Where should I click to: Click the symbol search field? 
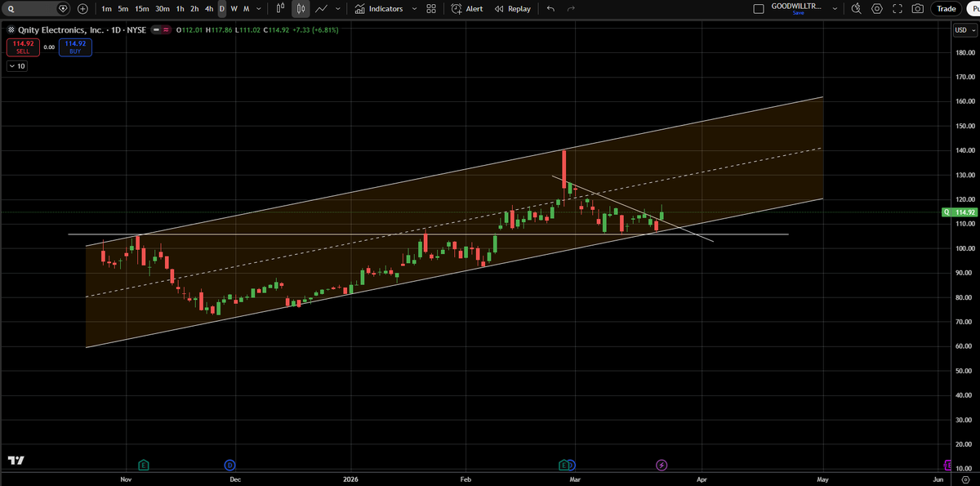tap(36, 9)
